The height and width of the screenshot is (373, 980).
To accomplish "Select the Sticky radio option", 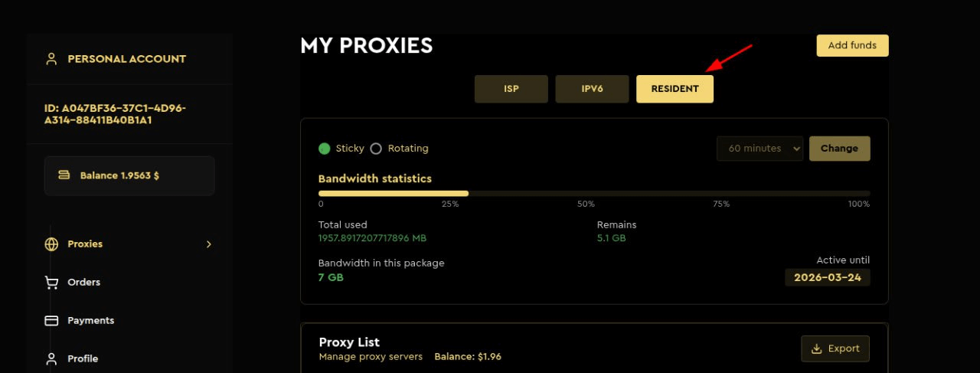I will click(325, 149).
